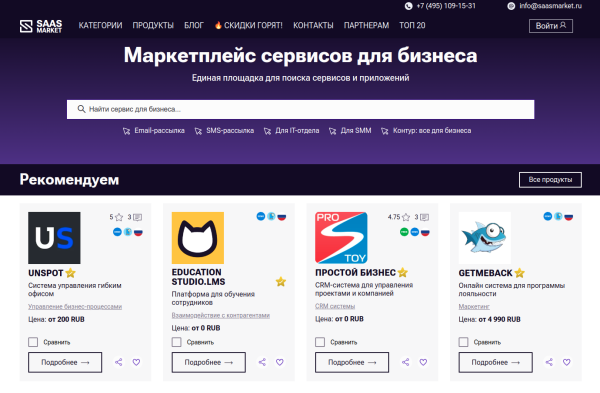Screen dimensions: 600x393
Task: Favorite Education Studio.LMS with heart icon
Action: (280, 362)
